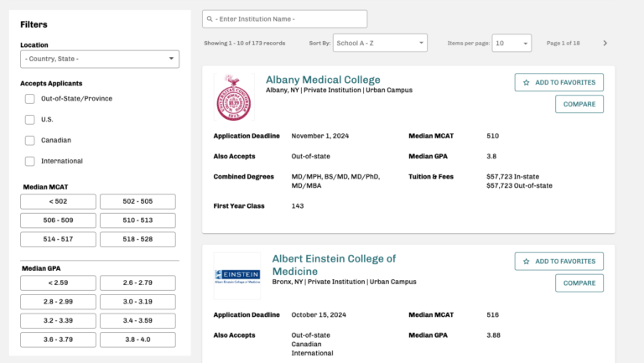Image resolution: width=644 pixels, height=363 pixels.
Task: Click the $57,723 Out-of-state tuition text
Action: (519, 185)
